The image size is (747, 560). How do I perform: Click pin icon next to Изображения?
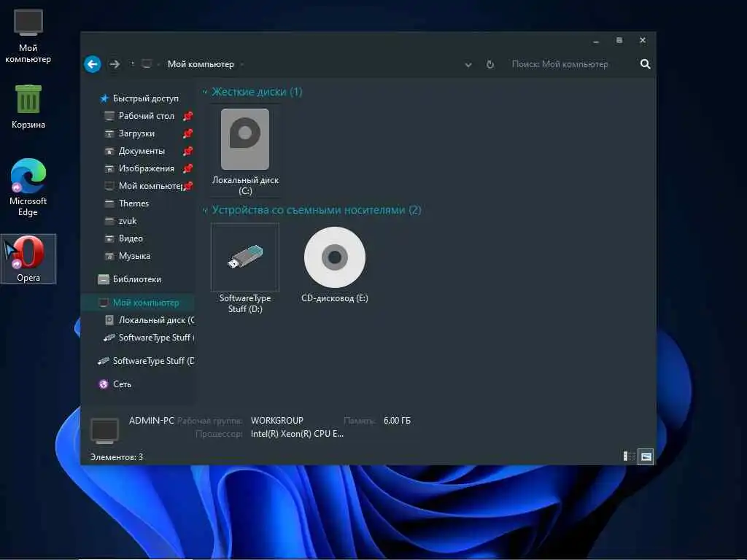[188, 168]
